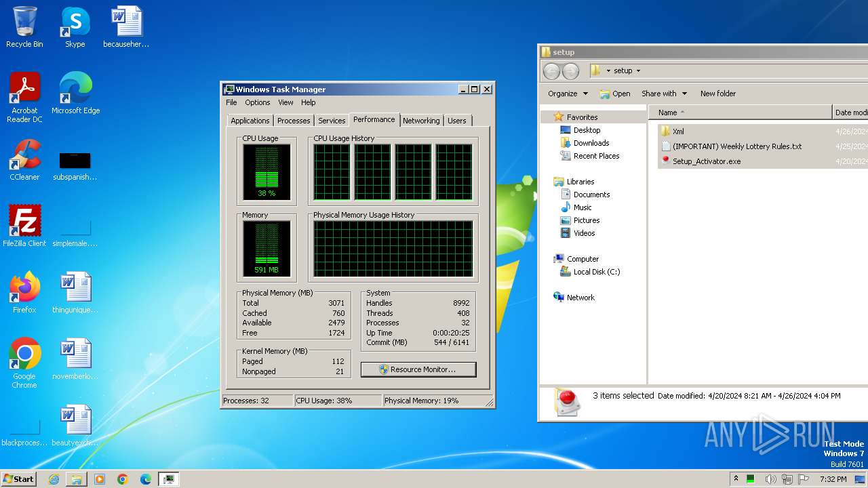This screenshot has width=868, height=488.
Task: Open the File menu in Task Manager
Action: 231,102
